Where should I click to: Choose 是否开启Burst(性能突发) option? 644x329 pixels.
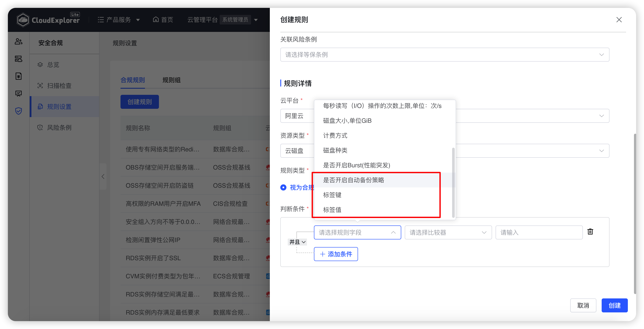[384, 165]
